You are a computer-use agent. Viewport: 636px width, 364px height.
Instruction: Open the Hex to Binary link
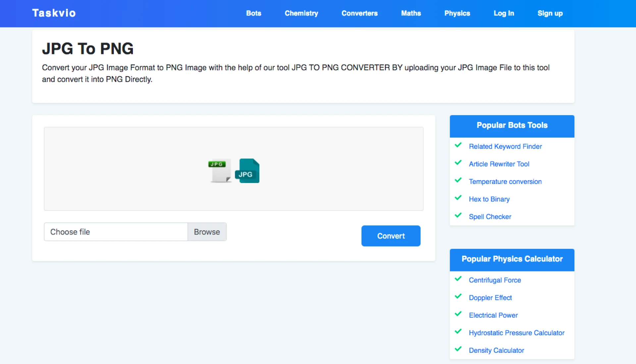[x=489, y=199]
